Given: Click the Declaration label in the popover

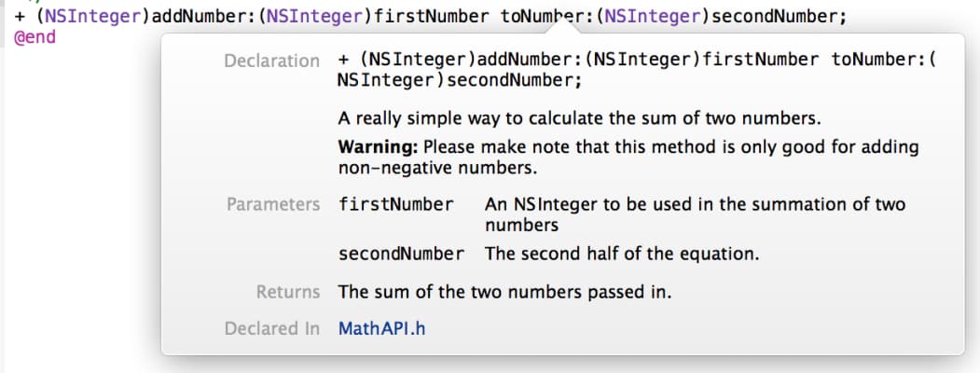Looking at the screenshot, I should [x=271, y=61].
